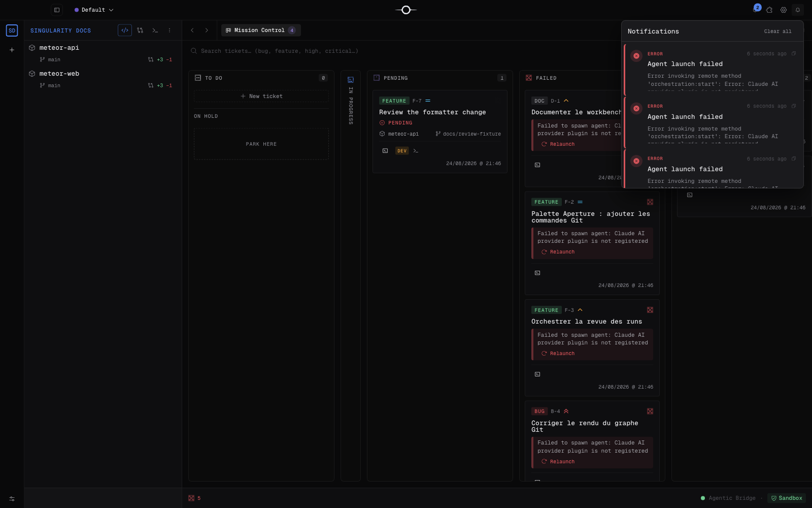Open the settings gear icon
812x508 pixels.
[784, 10]
